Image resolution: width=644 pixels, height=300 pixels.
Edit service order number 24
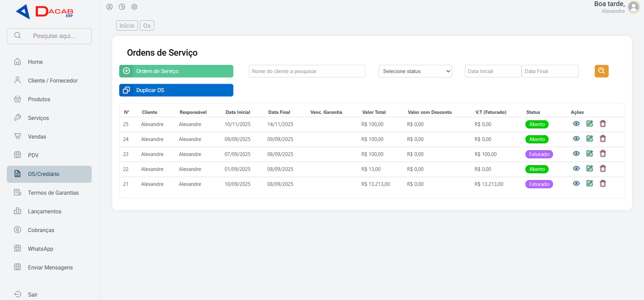pyautogui.click(x=589, y=139)
